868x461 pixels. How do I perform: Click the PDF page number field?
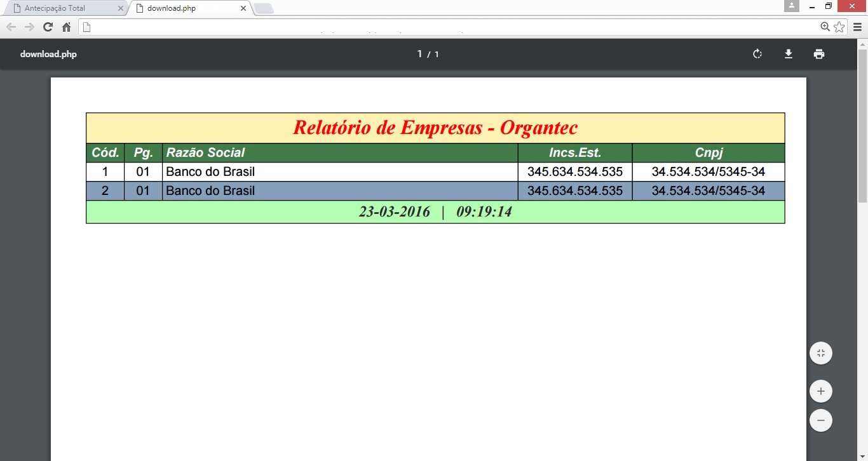419,54
